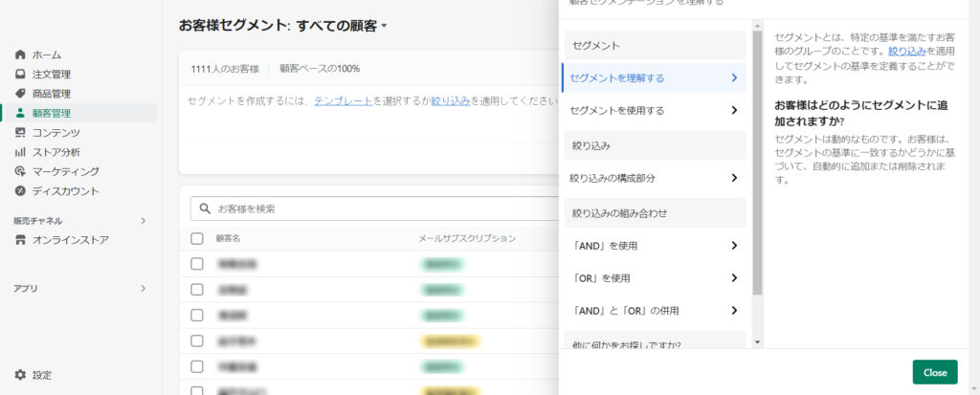Click the Products tag icon

[x=20, y=94]
